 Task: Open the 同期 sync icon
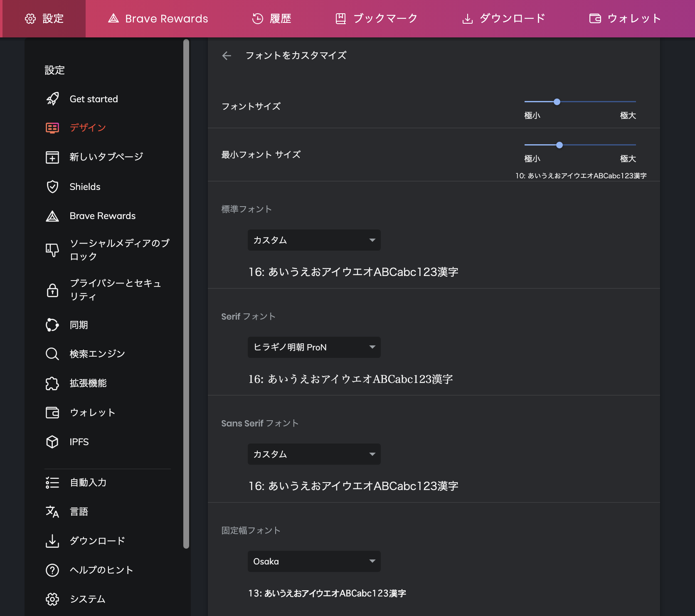click(x=52, y=325)
